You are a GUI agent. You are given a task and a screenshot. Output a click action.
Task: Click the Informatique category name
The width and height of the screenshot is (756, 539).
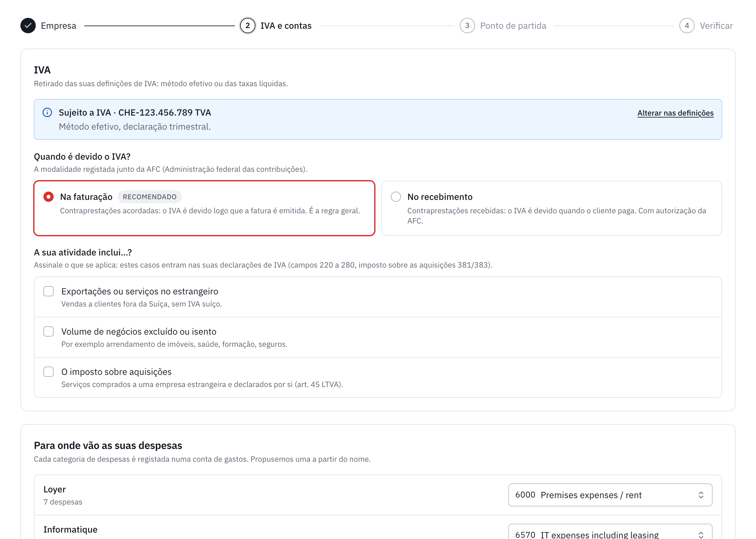pyautogui.click(x=70, y=529)
